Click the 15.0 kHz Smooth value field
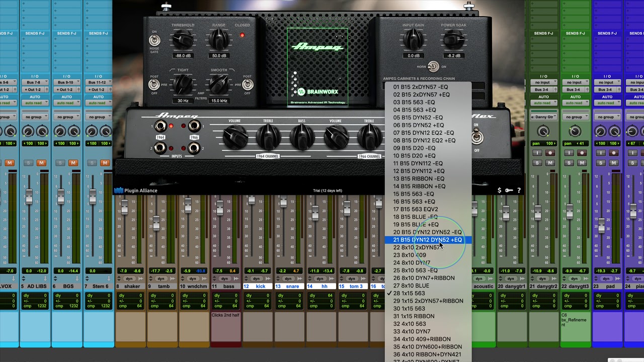Screen dimensions: 644x362 coord(219,101)
